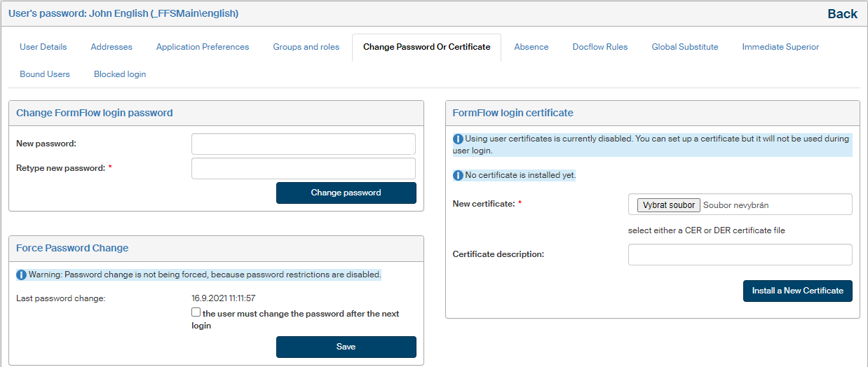868x367 pixels.
Task: Open Application Preferences tab
Action: (x=203, y=47)
